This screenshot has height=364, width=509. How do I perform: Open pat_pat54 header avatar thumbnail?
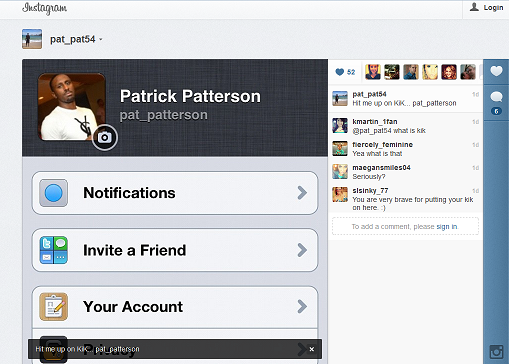point(32,39)
